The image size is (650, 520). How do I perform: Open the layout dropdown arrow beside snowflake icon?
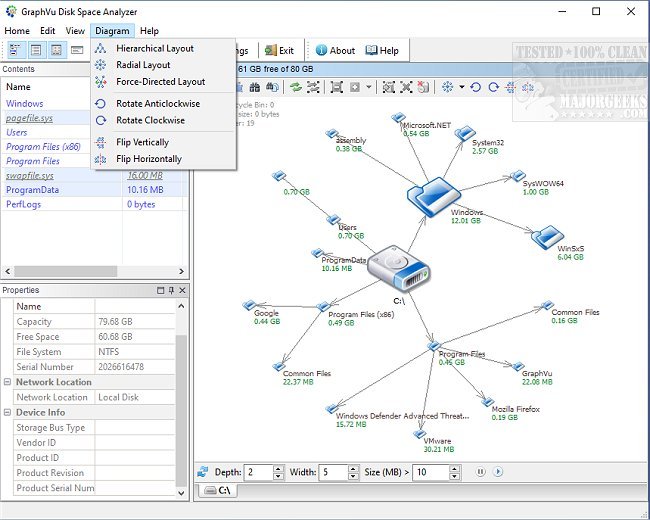[461, 87]
